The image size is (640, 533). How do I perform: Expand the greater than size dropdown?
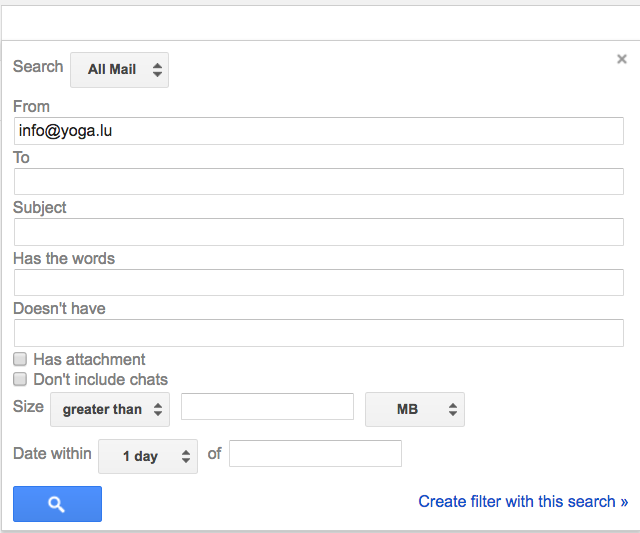point(110,409)
